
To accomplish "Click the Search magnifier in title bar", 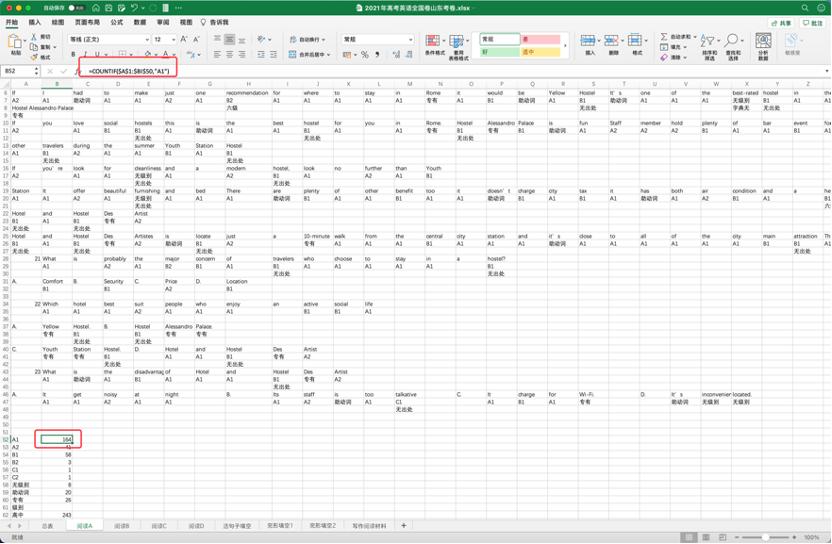I will (805, 8).
